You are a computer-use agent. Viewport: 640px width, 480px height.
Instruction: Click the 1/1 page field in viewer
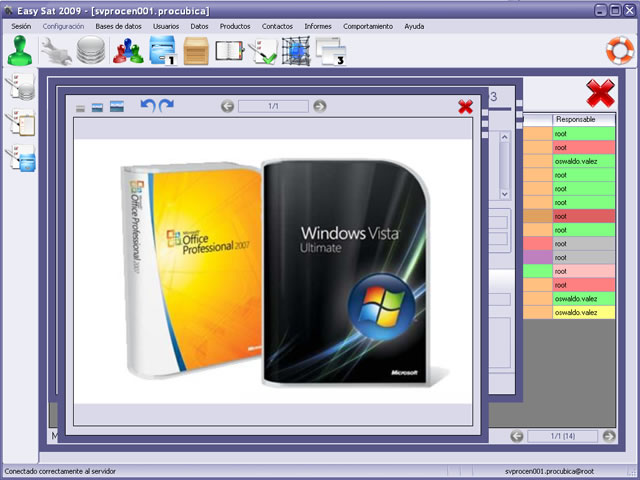tap(273, 107)
